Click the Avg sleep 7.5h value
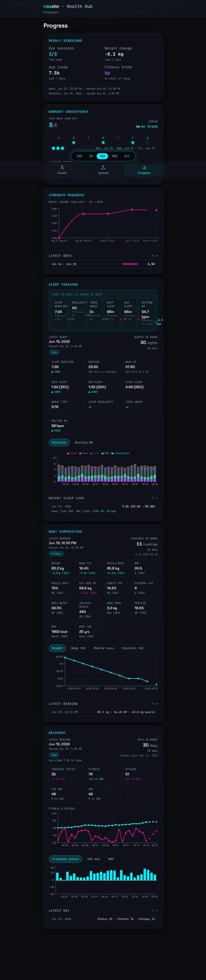The width and height of the screenshot is (206, 980). pos(54,73)
